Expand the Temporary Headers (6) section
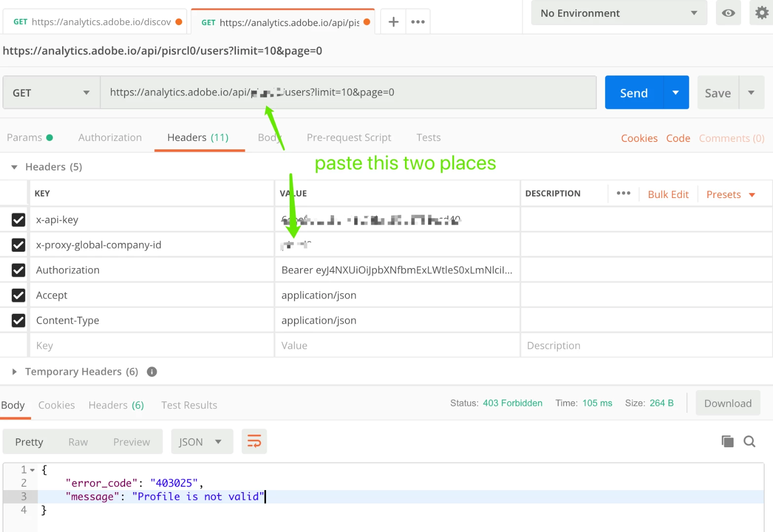This screenshot has height=532, width=773. [14, 372]
